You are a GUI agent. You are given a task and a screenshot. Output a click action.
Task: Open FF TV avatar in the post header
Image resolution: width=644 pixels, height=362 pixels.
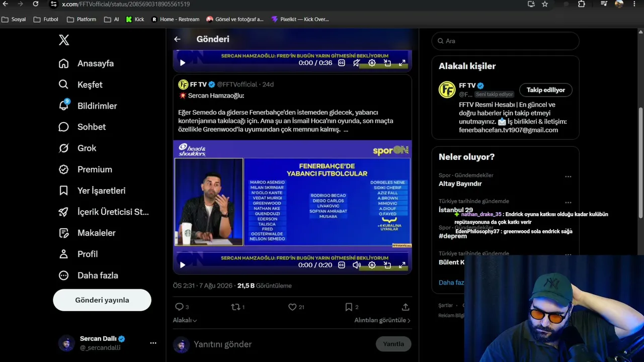(183, 84)
